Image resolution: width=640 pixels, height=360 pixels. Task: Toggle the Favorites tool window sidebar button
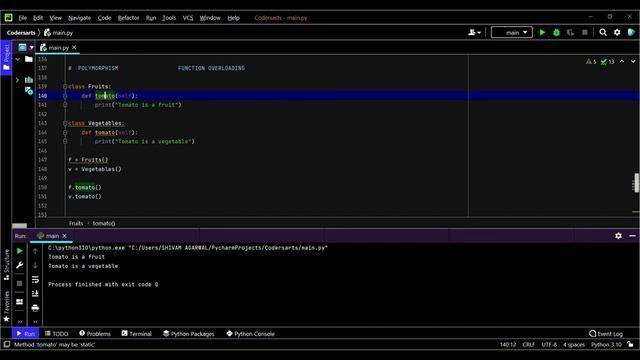point(6,307)
